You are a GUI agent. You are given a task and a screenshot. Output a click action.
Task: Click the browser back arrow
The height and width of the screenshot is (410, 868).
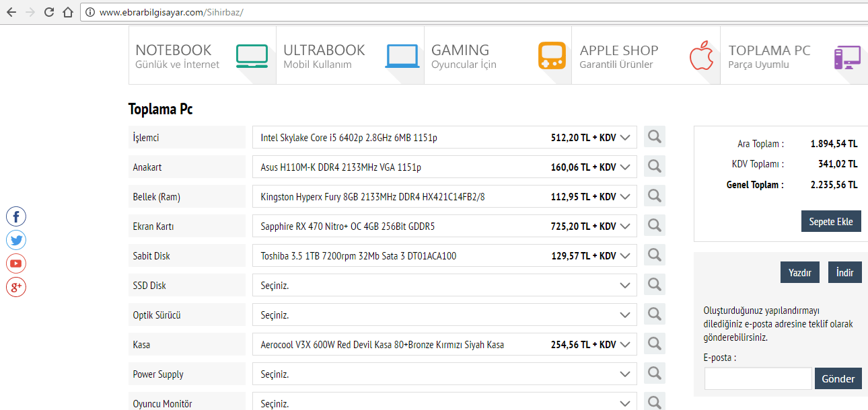pos(11,12)
